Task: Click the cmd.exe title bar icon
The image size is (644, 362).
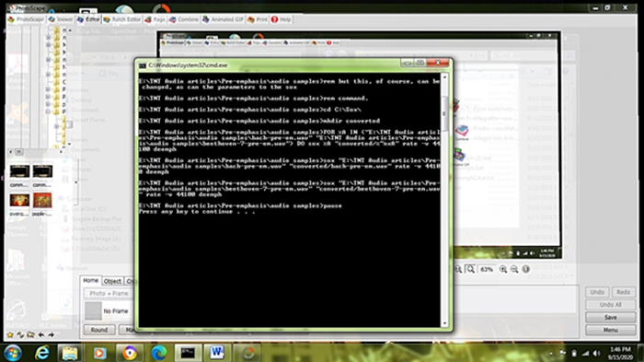Action: click(143, 65)
